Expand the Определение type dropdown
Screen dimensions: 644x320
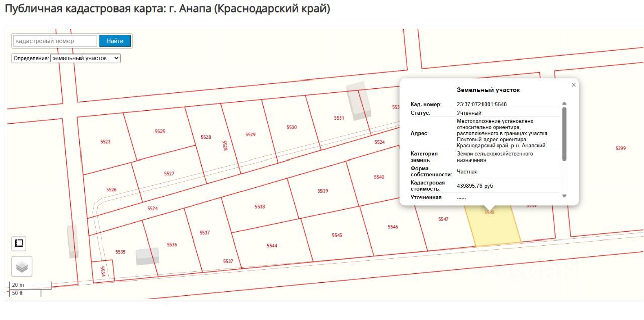[86, 58]
